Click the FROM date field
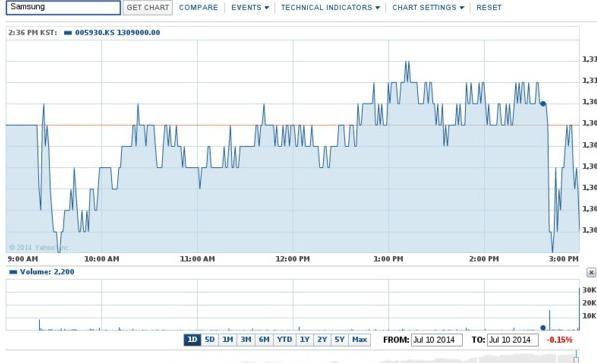597x363 pixels. [437, 340]
